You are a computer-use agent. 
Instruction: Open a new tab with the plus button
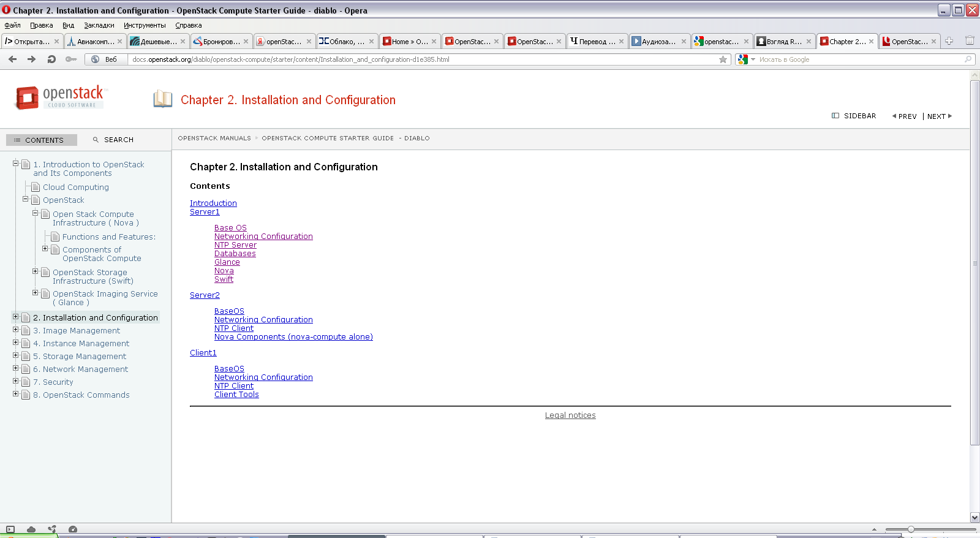949,41
